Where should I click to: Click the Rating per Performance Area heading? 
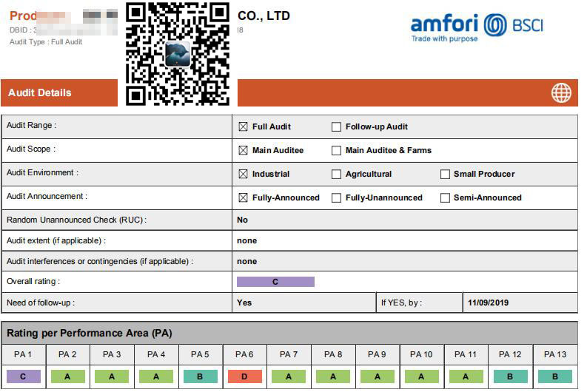click(89, 334)
